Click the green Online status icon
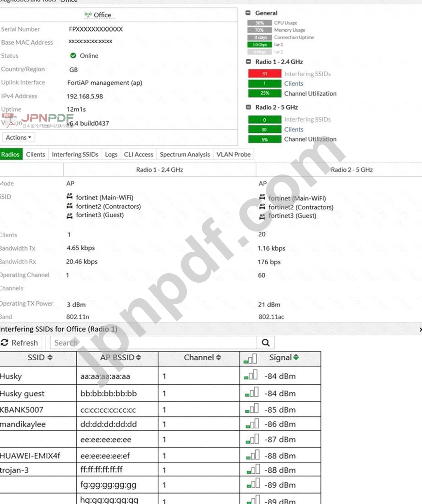Image resolution: width=422 pixels, height=504 pixels. 73,56
